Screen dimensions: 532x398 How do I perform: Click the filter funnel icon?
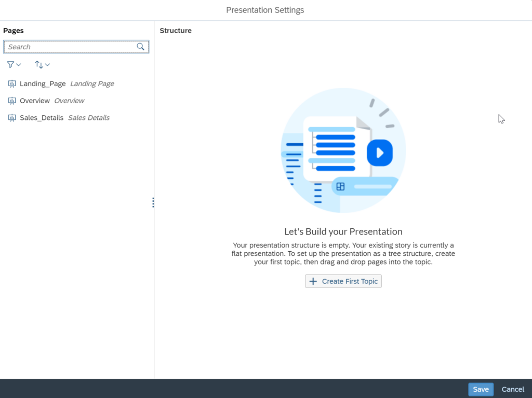[10, 65]
